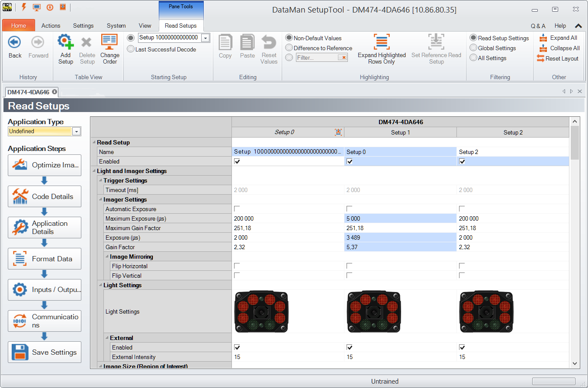Open the starting setup dropdown list
The image size is (588, 388).
pos(206,38)
